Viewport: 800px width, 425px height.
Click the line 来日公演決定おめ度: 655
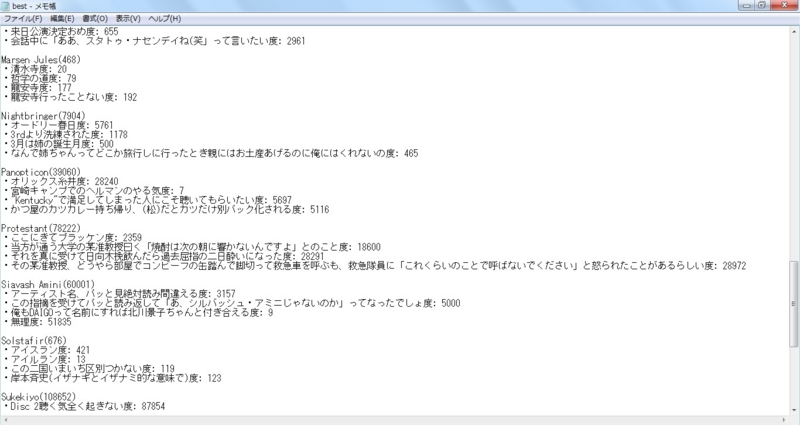click(x=60, y=32)
